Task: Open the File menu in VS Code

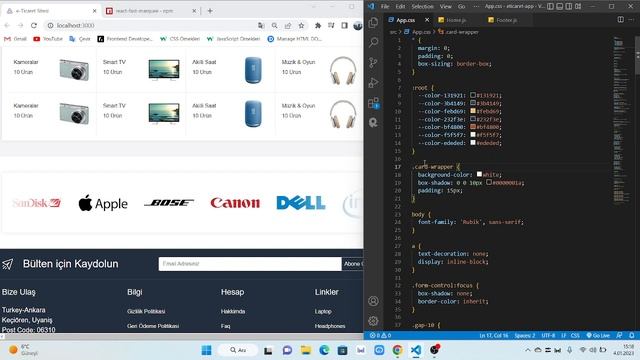Action: tap(384, 6)
